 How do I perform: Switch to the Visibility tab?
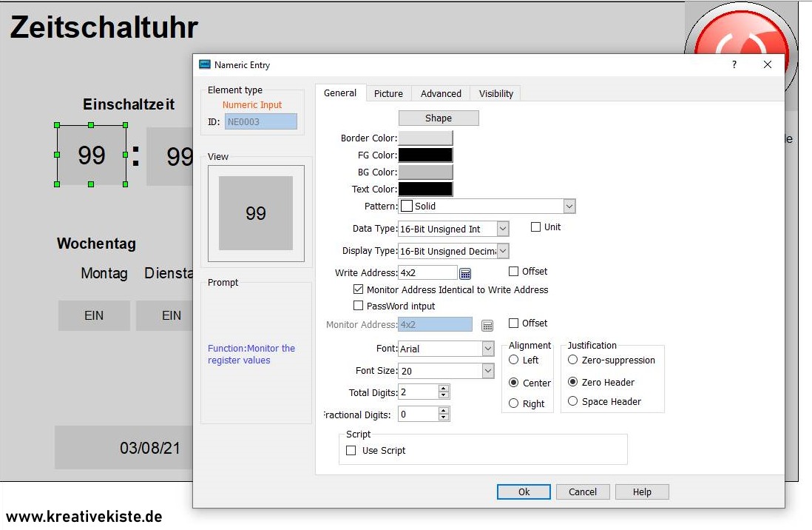tap(495, 94)
